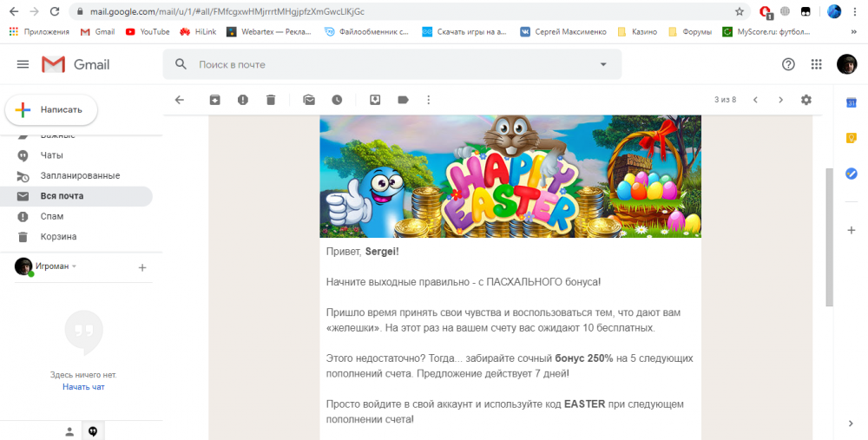Delete this email with trash icon

tap(271, 100)
